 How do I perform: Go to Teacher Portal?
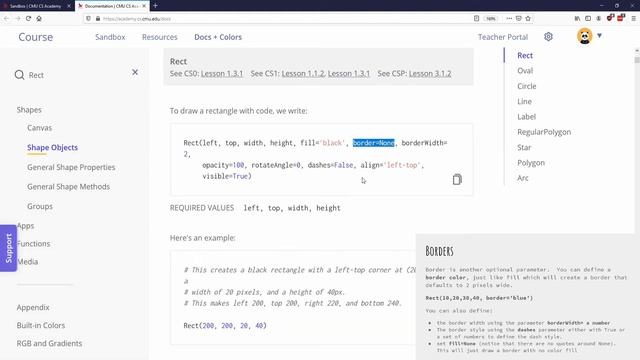click(503, 37)
